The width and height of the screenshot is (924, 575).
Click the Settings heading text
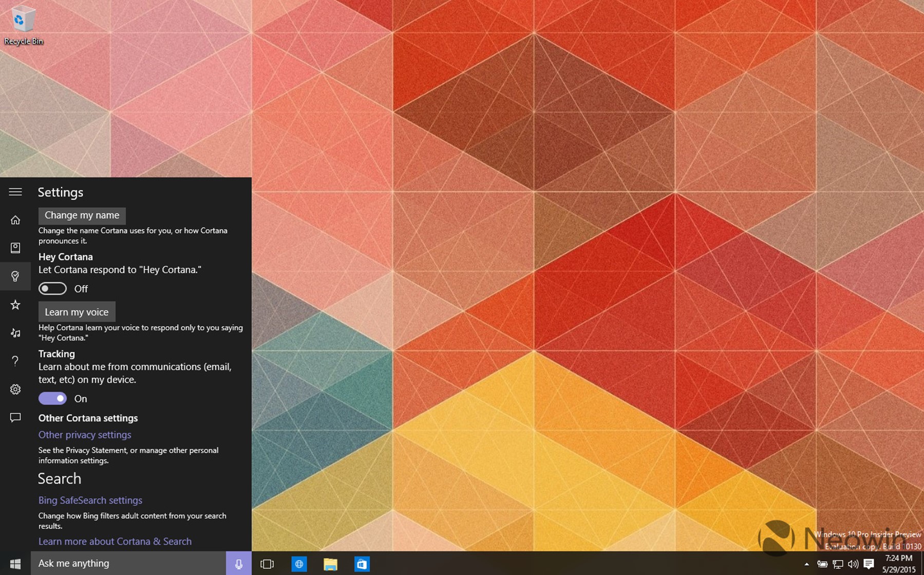[61, 192]
